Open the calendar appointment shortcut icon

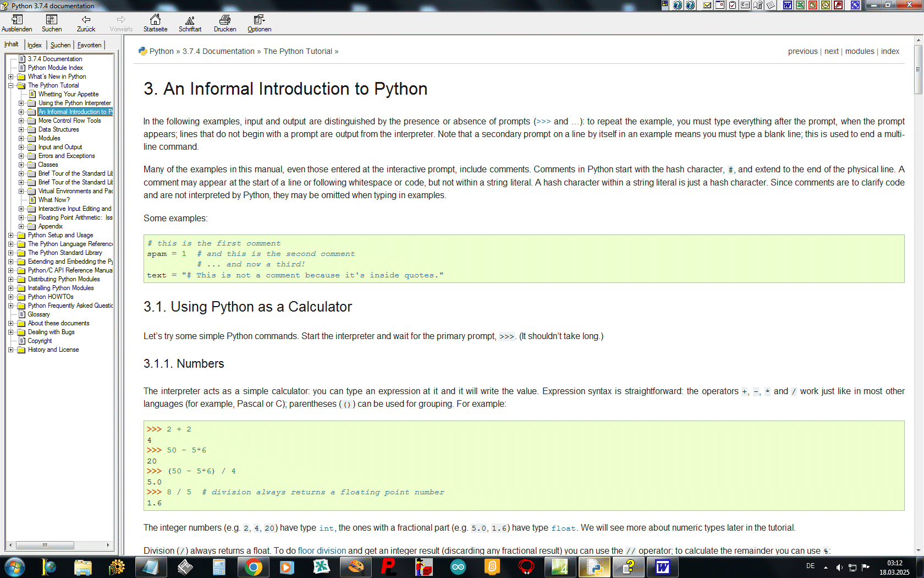tap(720, 5)
